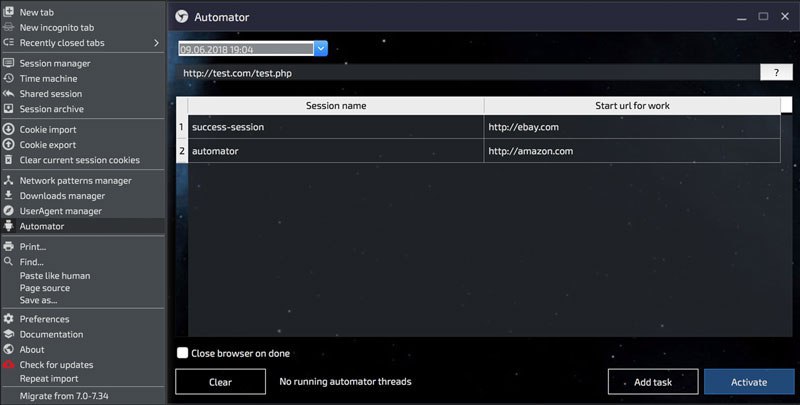800x405 pixels.
Task: Click the New incognito tab icon
Action: tap(8, 27)
